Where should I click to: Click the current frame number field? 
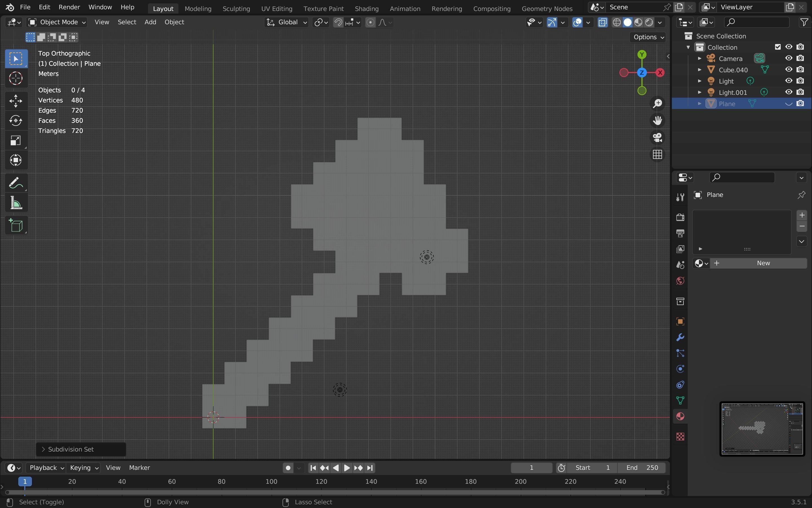pyautogui.click(x=531, y=468)
